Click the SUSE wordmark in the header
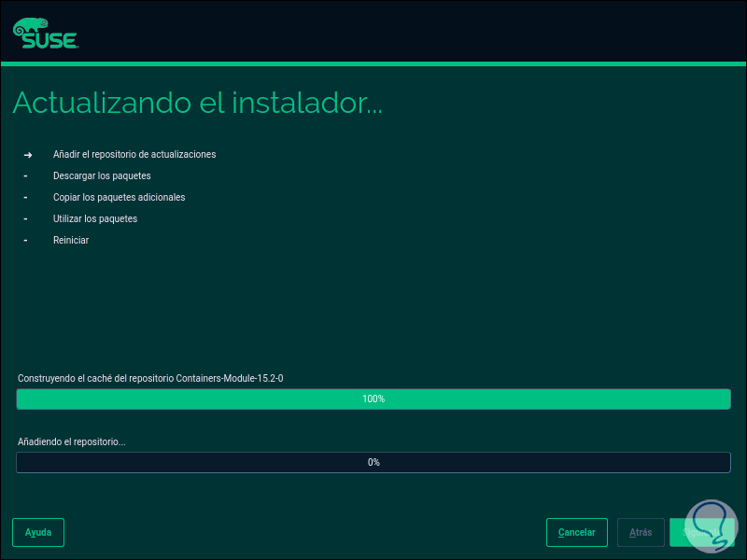Image resolution: width=747 pixels, height=560 pixels. 51,39
